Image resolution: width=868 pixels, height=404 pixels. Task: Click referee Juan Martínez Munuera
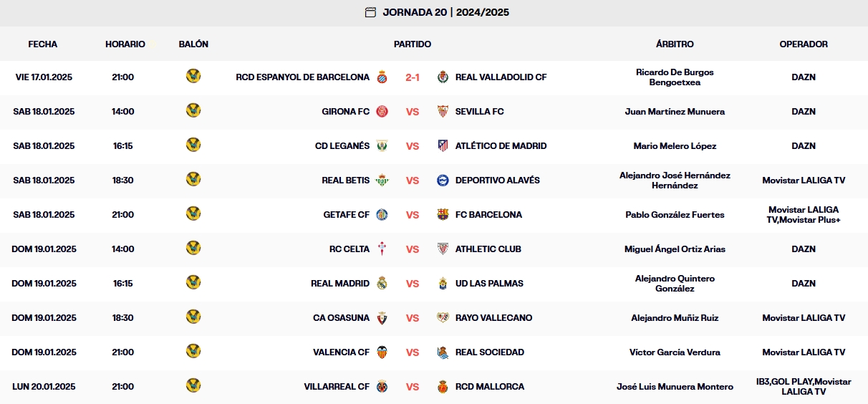click(675, 112)
